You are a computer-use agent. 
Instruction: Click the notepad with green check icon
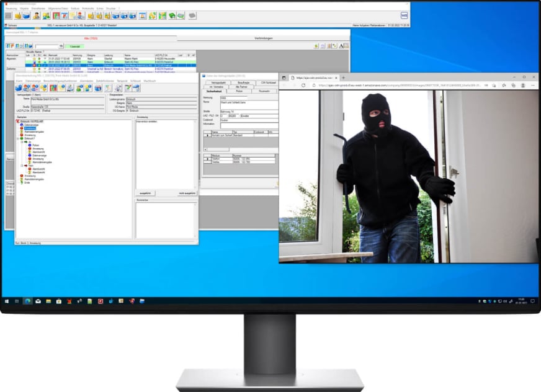coord(128,88)
